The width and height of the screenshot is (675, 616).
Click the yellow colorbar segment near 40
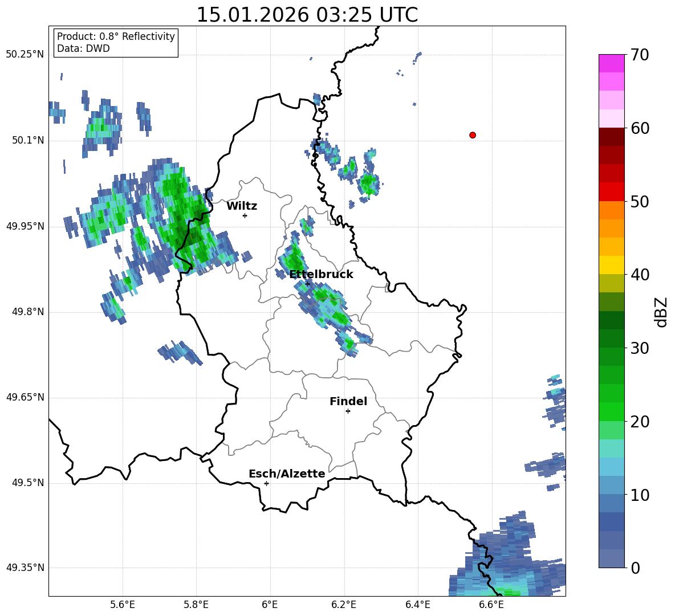611,265
